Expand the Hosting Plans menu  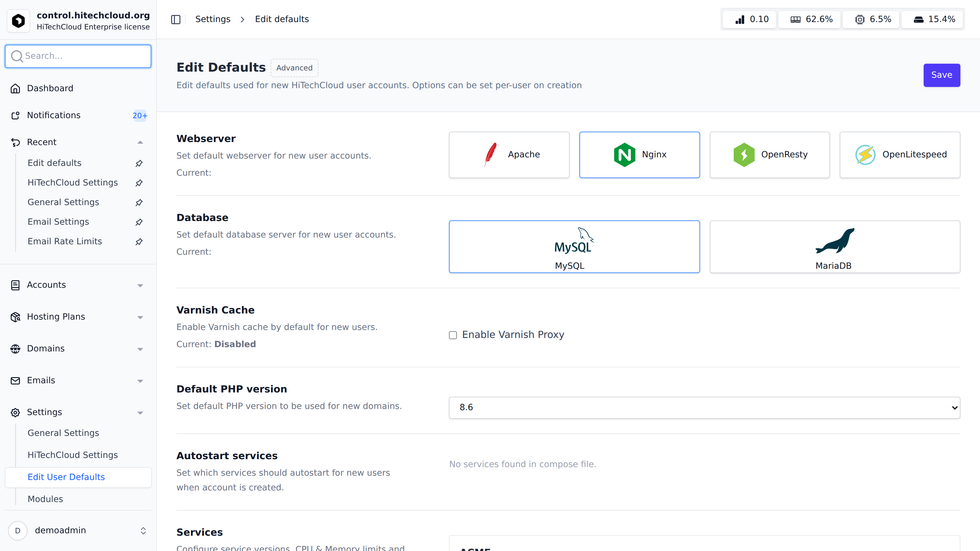click(x=78, y=317)
